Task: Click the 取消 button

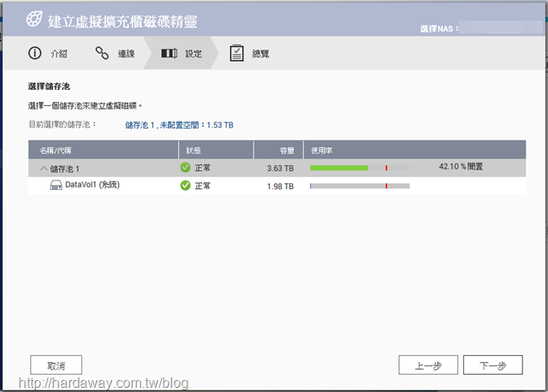Action: (57, 365)
